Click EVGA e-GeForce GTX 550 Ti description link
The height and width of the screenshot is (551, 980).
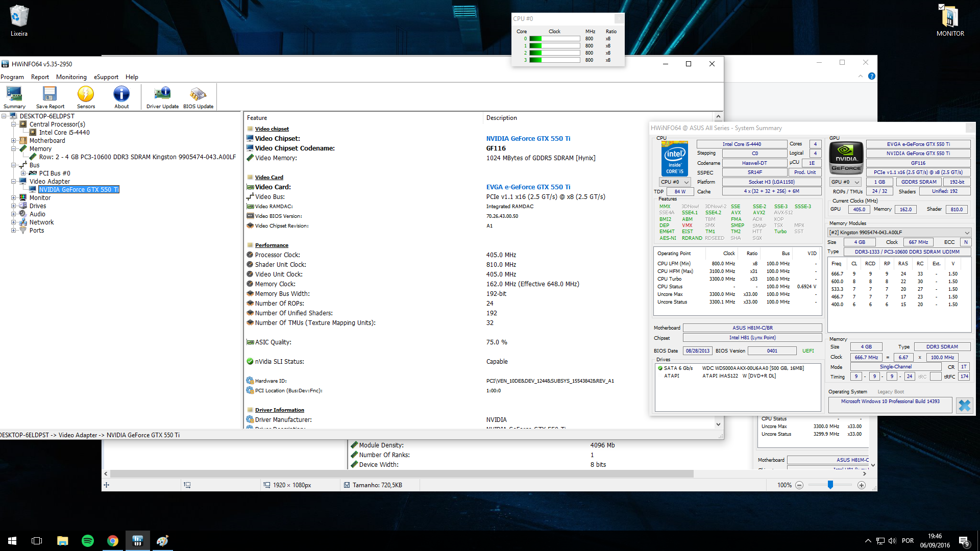pyautogui.click(x=528, y=187)
